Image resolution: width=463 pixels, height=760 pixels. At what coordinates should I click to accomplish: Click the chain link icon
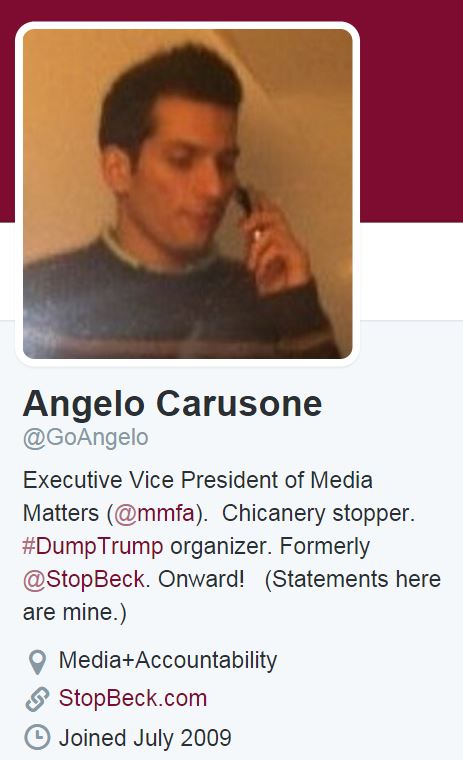[37, 699]
